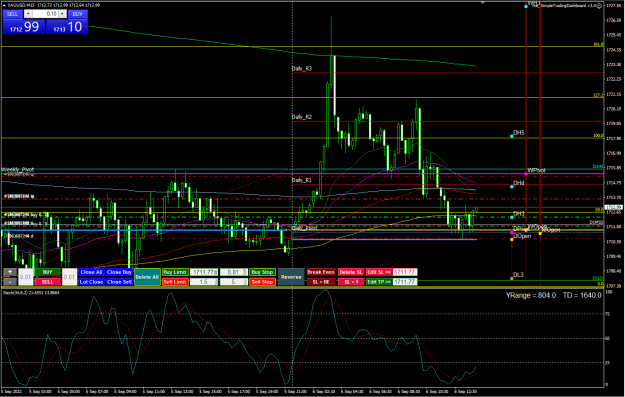Click the one-click BUY button at top left

(x=77, y=14)
